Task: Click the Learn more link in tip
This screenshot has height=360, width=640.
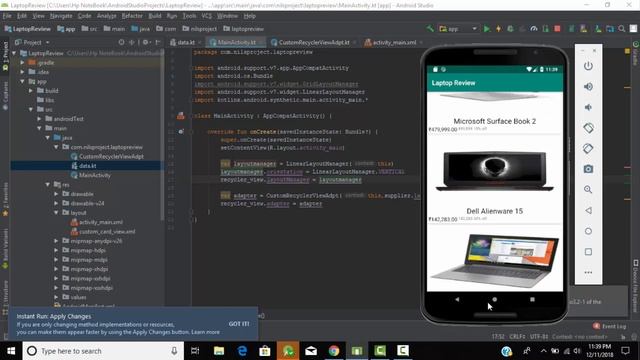Action: [x=205, y=332]
